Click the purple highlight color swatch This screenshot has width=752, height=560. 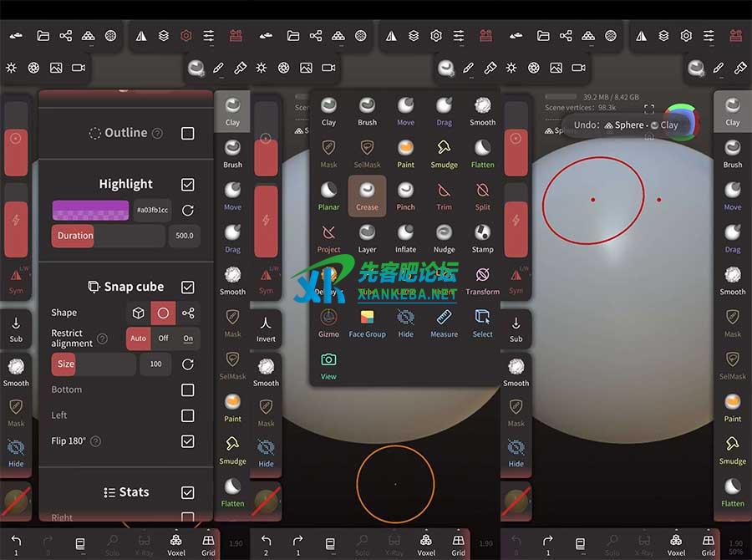(x=90, y=211)
